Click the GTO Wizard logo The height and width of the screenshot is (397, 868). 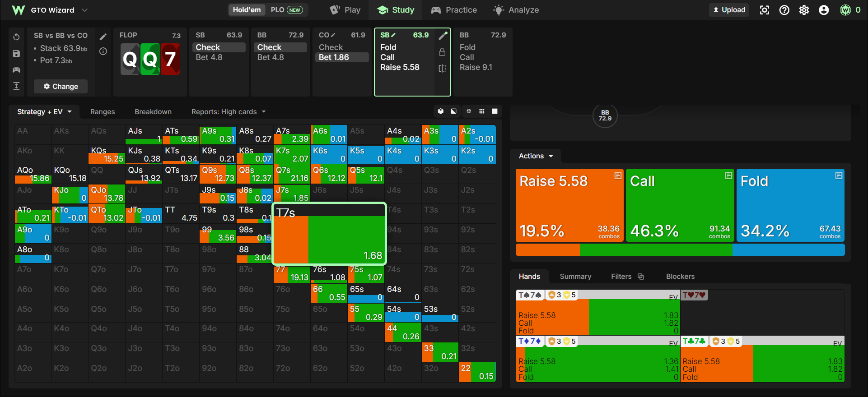(x=19, y=10)
